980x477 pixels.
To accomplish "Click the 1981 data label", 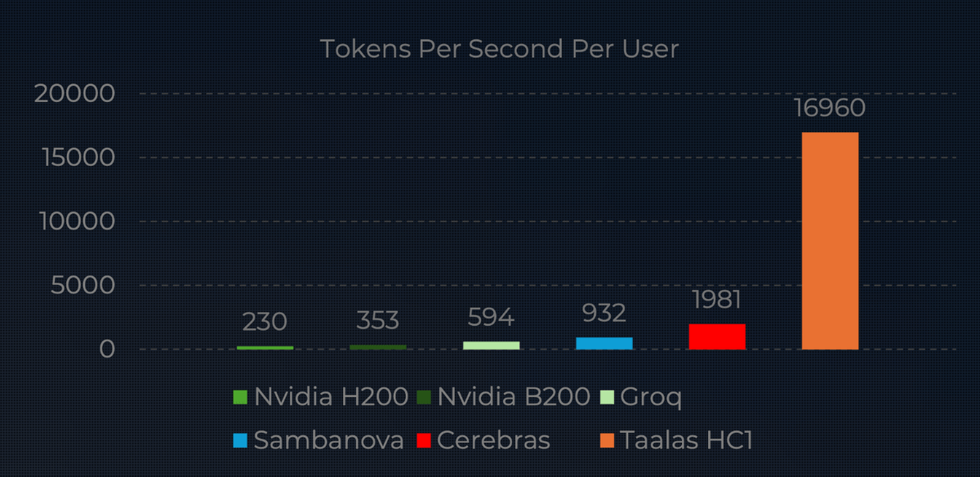I will click(717, 300).
